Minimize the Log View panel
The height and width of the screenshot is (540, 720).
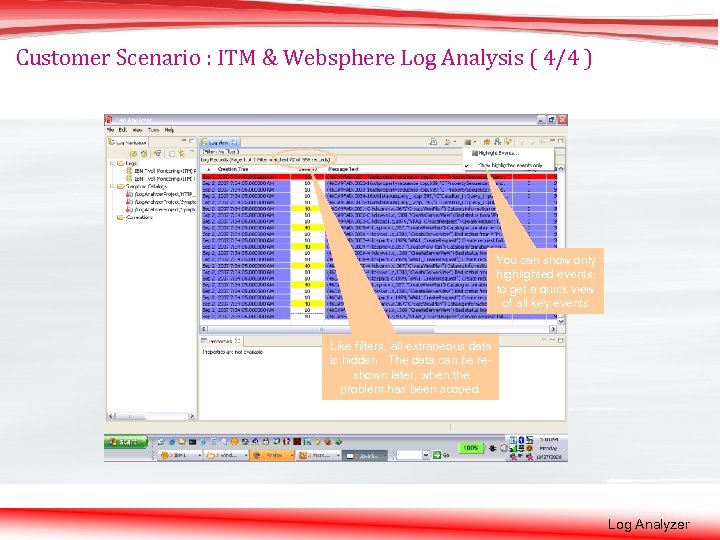pos(553,141)
